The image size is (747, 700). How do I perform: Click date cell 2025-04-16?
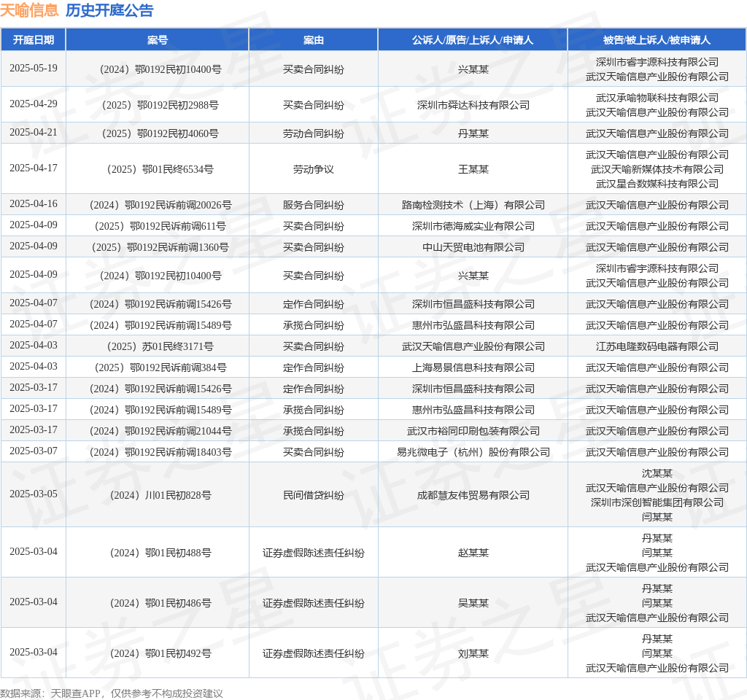coord(34,204)
